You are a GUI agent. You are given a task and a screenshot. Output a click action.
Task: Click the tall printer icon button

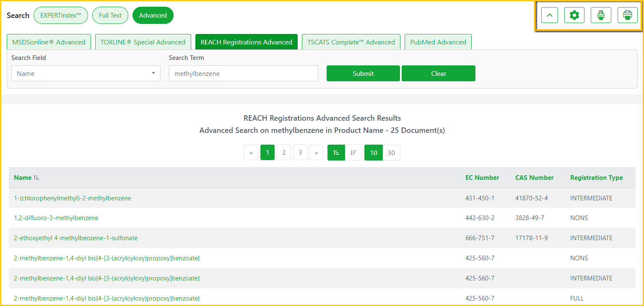[601, 16]
